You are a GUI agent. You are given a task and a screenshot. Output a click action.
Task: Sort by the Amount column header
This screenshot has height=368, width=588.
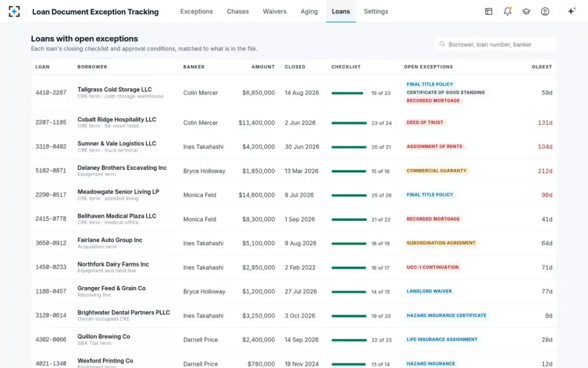pos(263,67)
